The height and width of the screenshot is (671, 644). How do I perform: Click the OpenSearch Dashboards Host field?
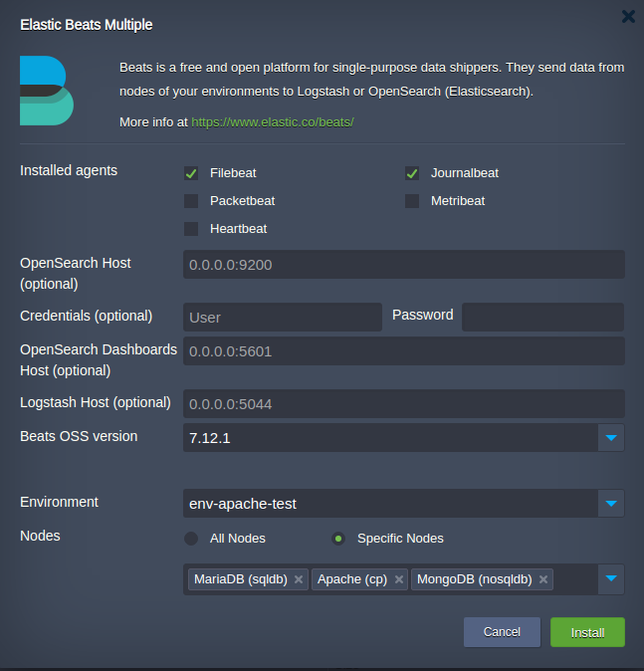[404, 351]
